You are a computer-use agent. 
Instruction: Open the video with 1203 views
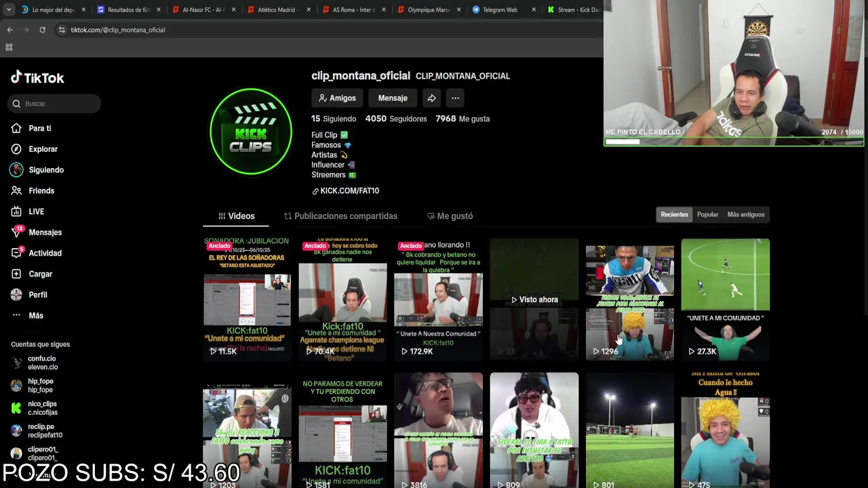247,430
